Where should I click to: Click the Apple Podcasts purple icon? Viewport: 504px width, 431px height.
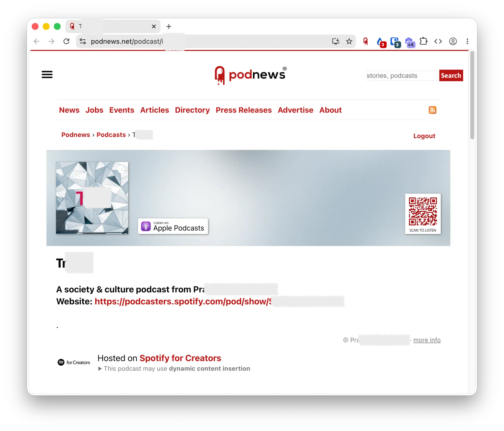146,226
